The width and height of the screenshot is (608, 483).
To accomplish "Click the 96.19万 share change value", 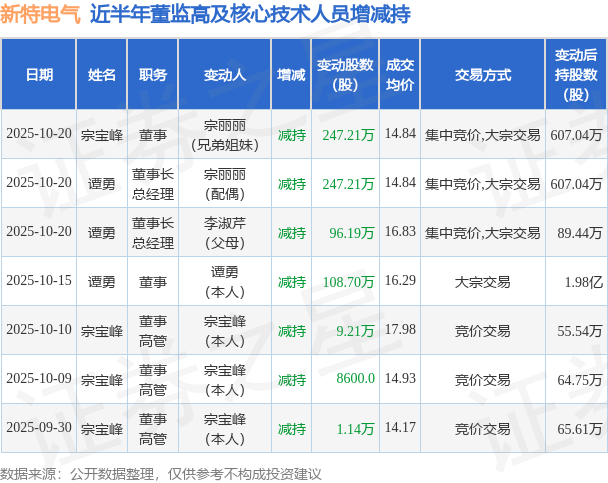I will click(352, 233).
